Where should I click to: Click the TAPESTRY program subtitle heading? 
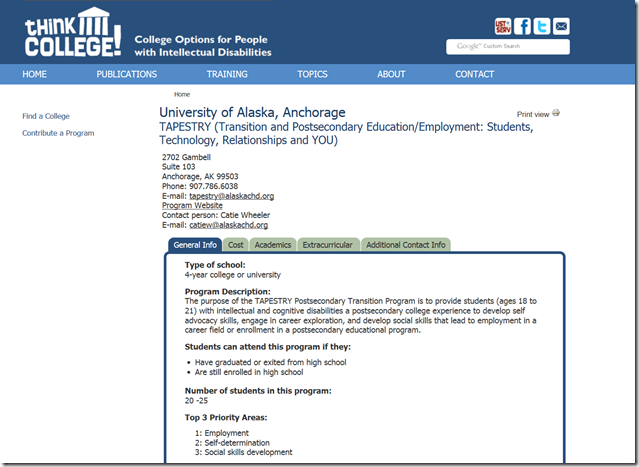pos(346,134)
